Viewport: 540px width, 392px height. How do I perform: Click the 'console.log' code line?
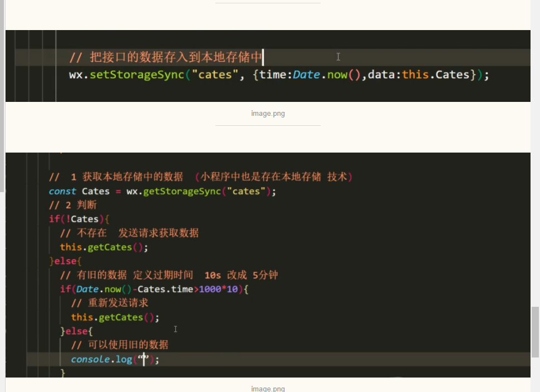click(x=115, y=359)
